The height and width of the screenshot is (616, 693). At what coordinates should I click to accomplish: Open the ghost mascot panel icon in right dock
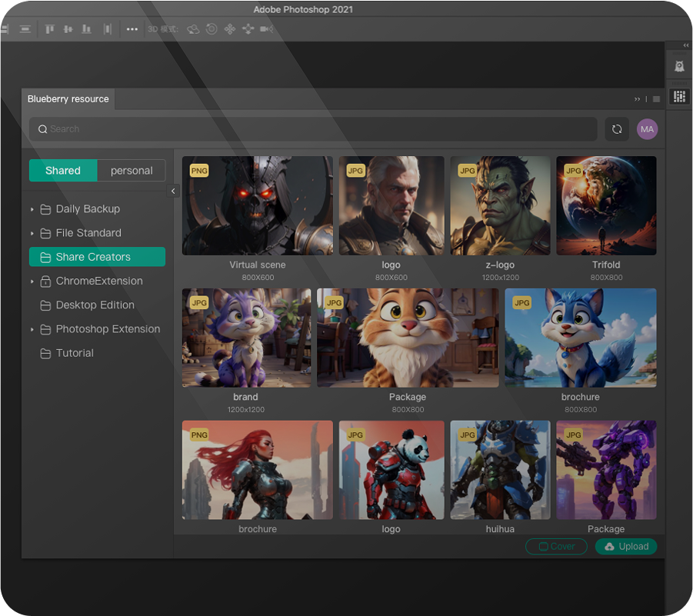679,66
